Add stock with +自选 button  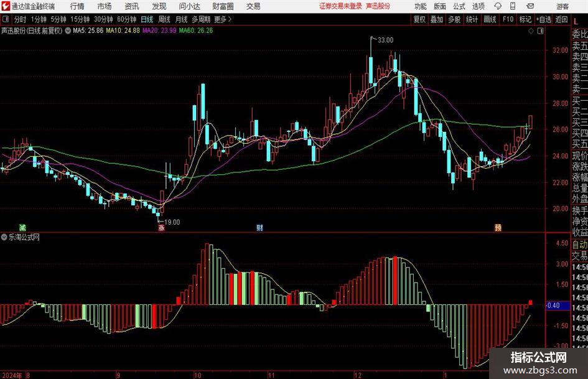click(544, 19)
